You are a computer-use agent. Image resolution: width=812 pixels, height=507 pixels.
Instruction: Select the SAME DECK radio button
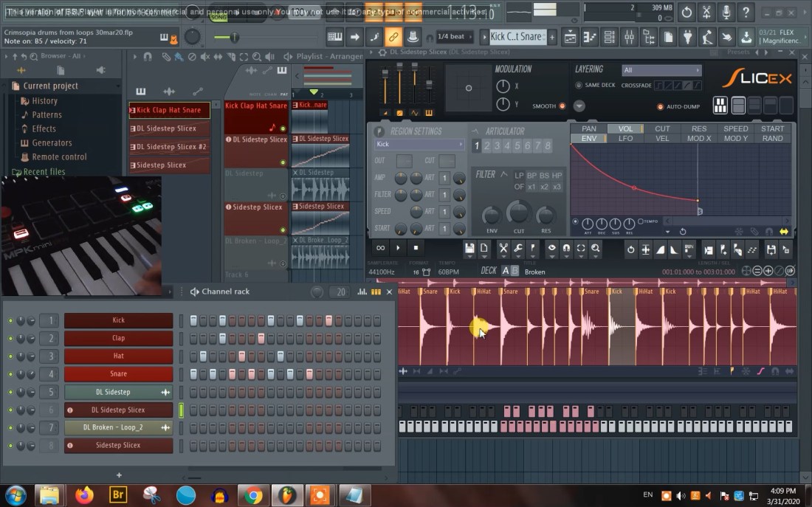point(579,86)
